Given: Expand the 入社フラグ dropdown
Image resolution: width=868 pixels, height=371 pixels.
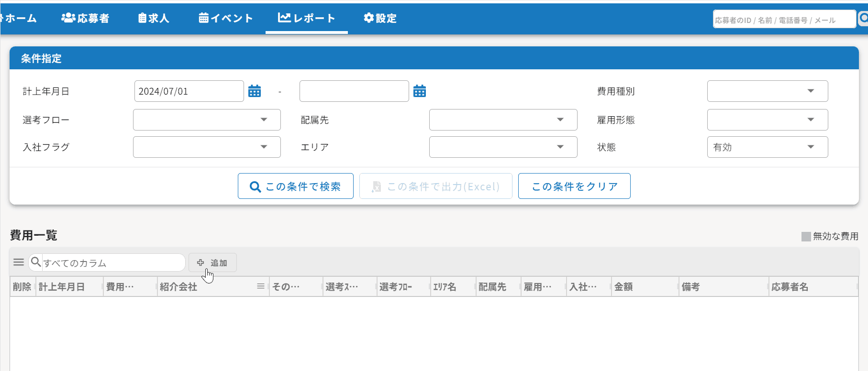Looking at the screenshot, I should pos(207,147).
